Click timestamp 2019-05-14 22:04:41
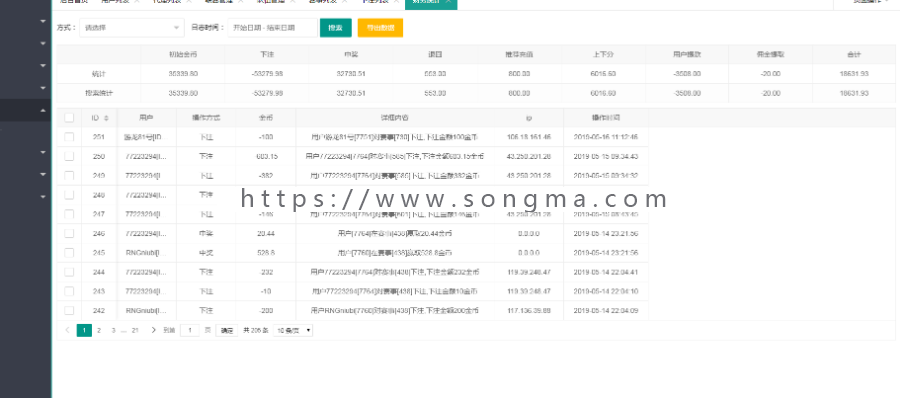This screenshot has height=398, width=900. point(606,272)
